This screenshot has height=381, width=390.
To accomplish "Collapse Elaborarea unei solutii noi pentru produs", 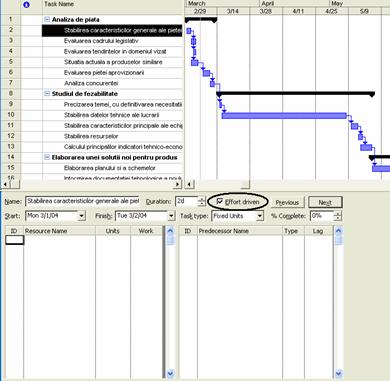I will (x=47, y=157).
